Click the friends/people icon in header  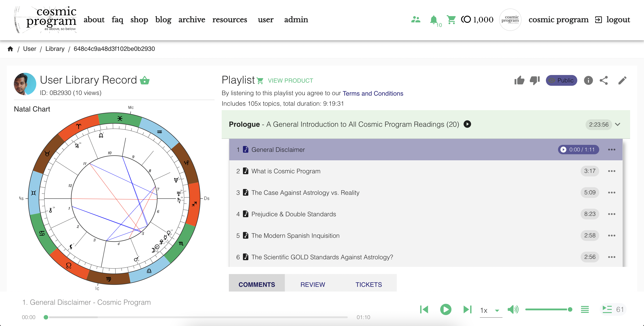pos(416,19)
